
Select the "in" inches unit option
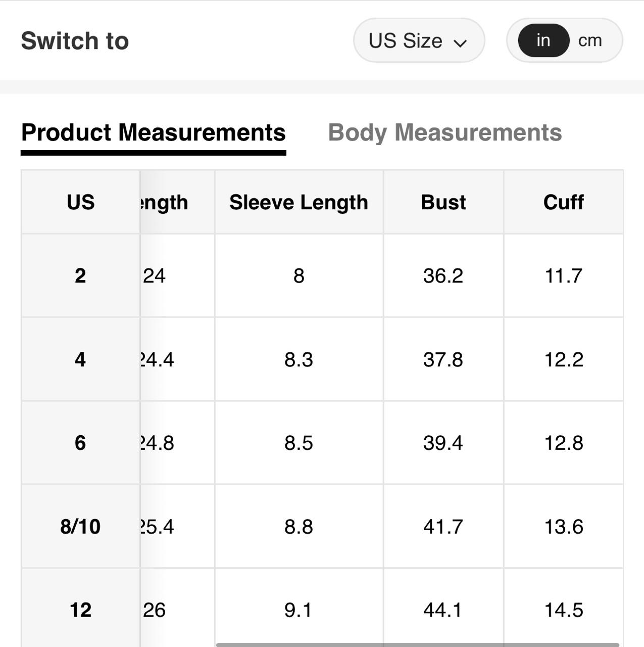[x=543, y=41]
